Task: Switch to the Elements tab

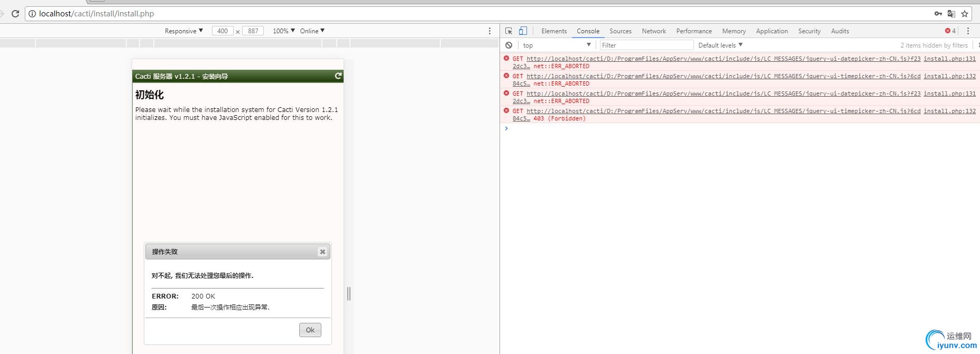Action: [x=554, y=31]
